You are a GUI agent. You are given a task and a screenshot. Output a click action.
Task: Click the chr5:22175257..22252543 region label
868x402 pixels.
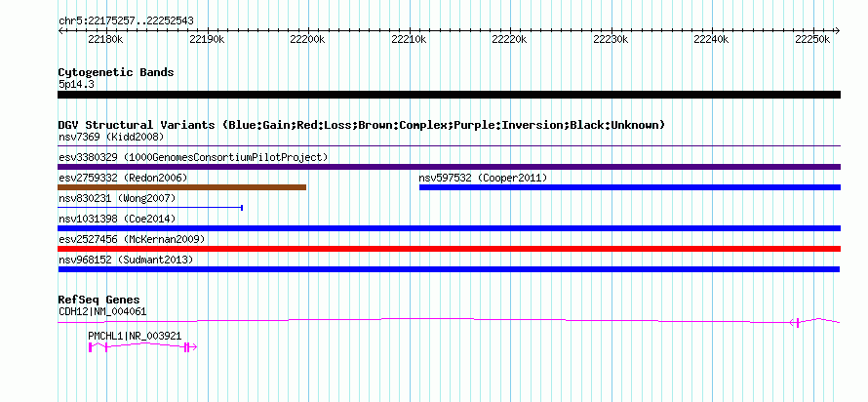(x=126, y=21)
